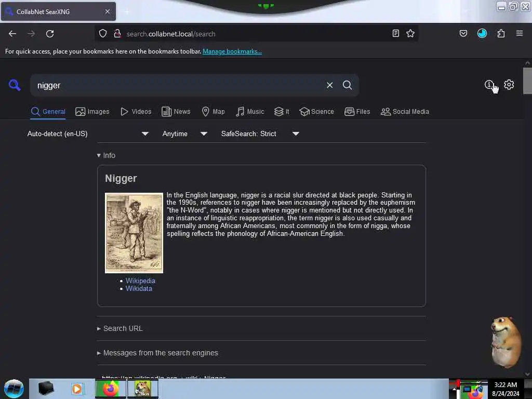Open the language Auto-detect dropdown

(88, 134)
